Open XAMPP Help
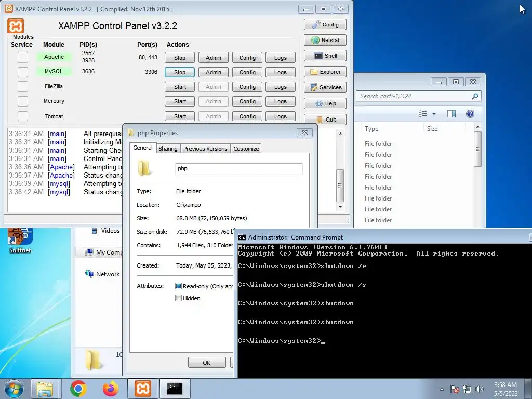The width and height of the screenshot is (532, 399). [x=325, y=103]
